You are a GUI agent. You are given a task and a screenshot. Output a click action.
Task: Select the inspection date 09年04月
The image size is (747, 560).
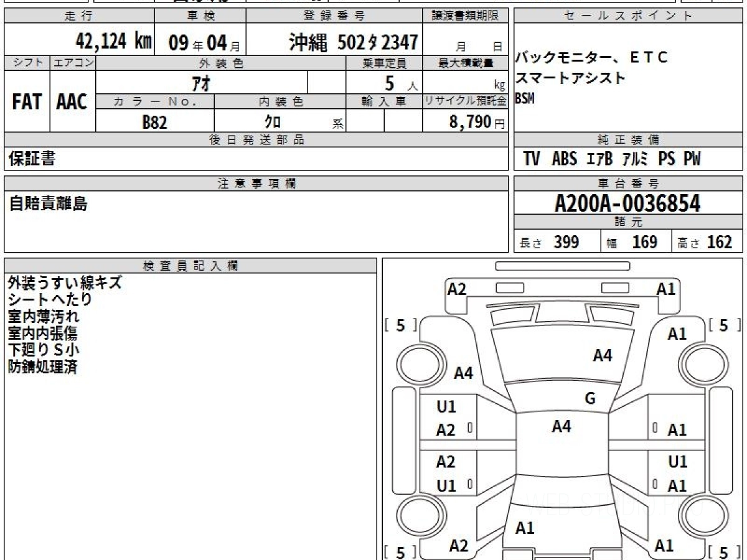pos(204,42)
